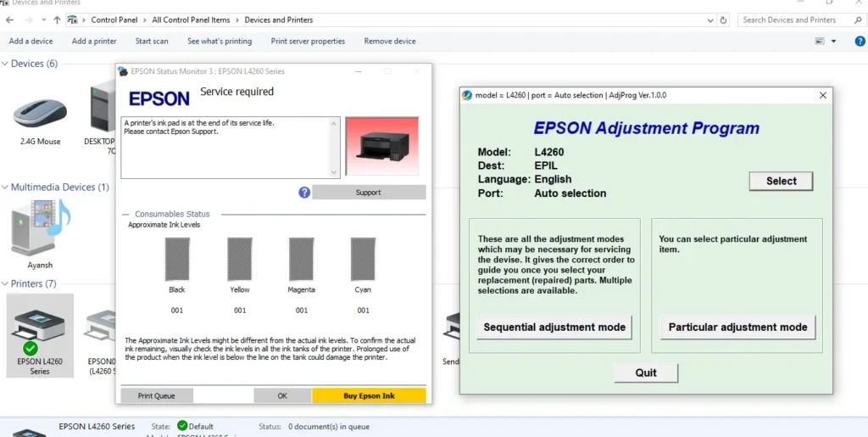This screenshot has width=868, height=437.
Task: Click the Up arrow in Explorer navigation
Action: pyautogui.click(x=57, y=20)
